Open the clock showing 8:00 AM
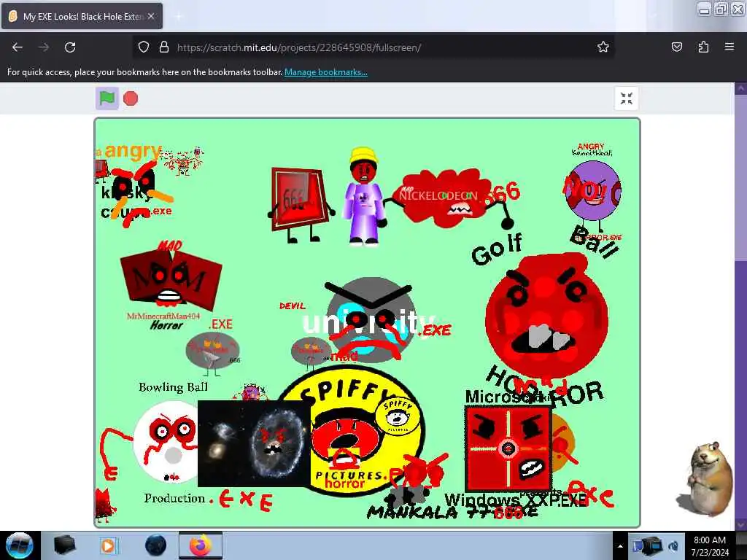The image size is (747, 560). coord(710,545)
